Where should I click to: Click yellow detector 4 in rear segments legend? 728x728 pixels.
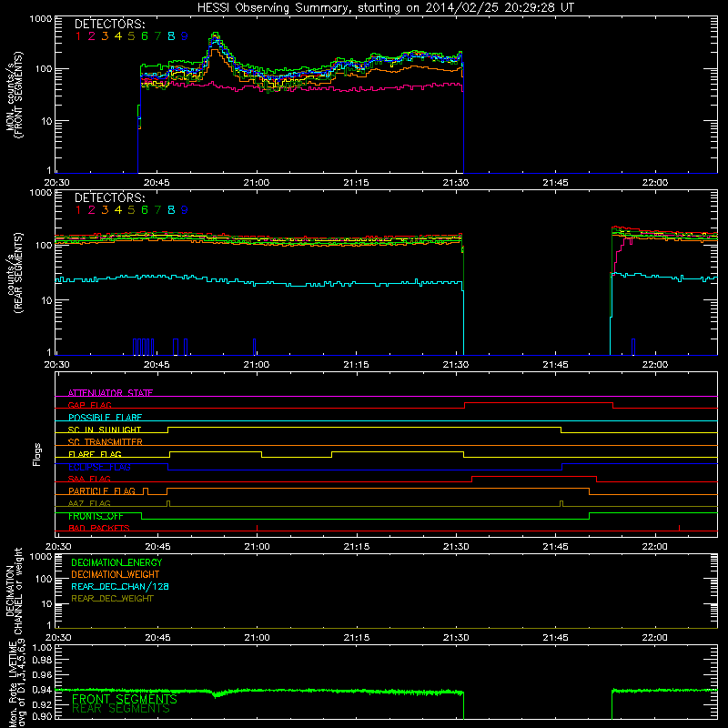click(118, 210)
